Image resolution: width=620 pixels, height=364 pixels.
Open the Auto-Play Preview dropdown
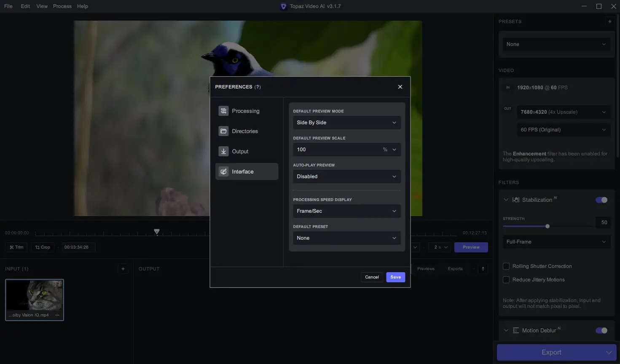coord(347,177)
